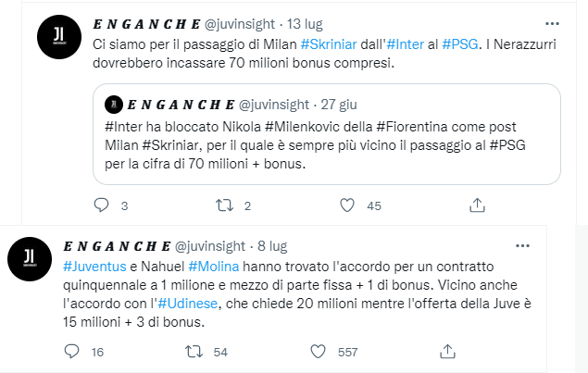Screen dimensions: 588x373
Task: Share the Skriniar PSG tweet
Action: coord(475,205)
